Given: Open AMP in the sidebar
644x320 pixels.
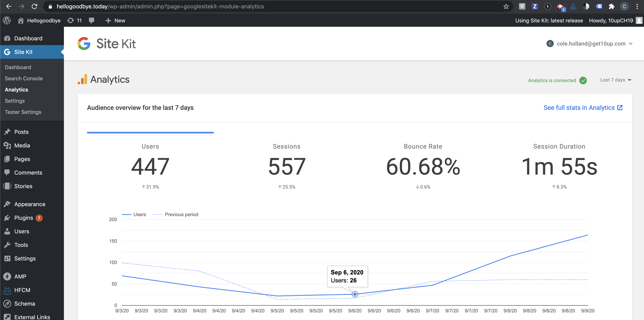Looking at the screenshot, I should [20, 276].
